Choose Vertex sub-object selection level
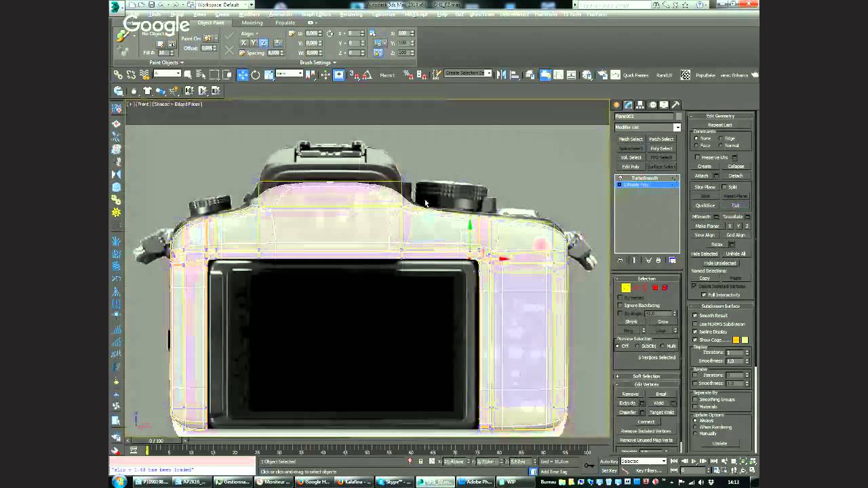Screen dimensions: 868x488 (626, 287)
